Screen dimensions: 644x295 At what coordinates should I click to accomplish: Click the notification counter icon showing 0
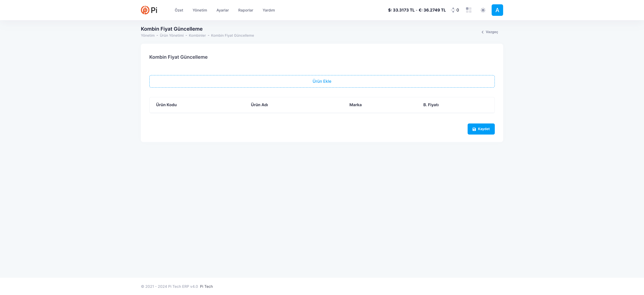click(453, 10)
